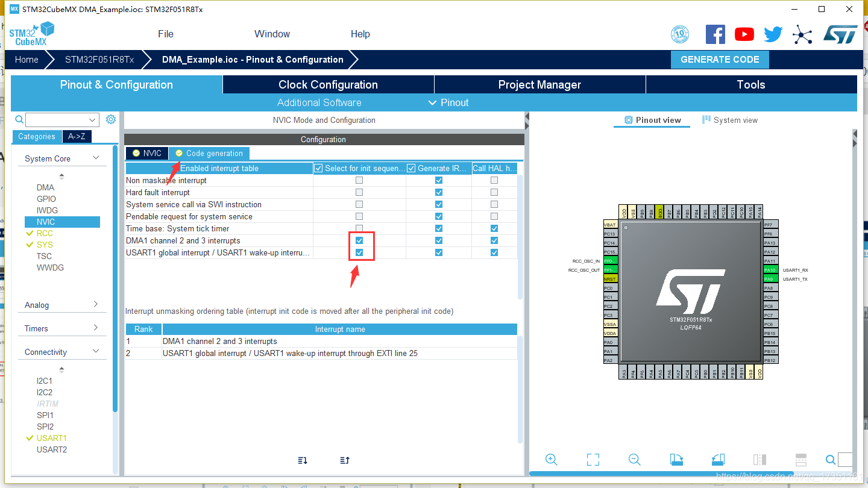
Task: Toggle init sequence for DMA1 channel 2 and 3
Action: (359, 240)
